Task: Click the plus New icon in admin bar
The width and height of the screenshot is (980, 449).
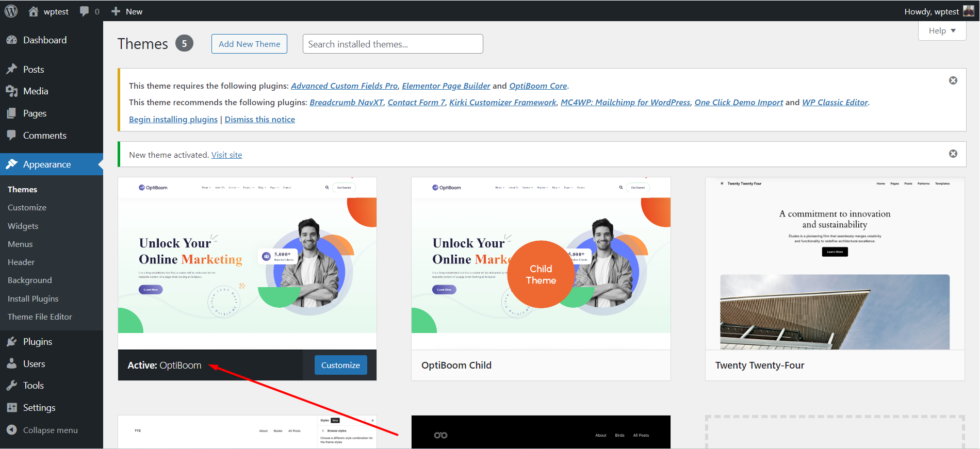Action: [116, 11]
